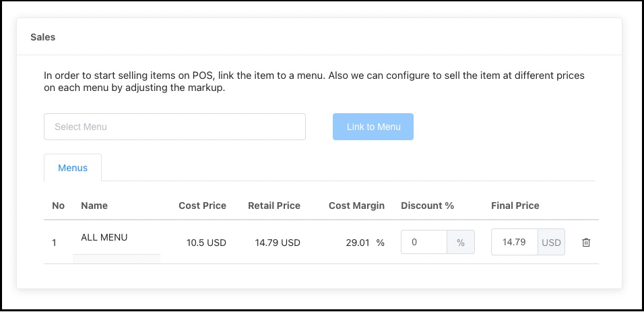
Task: Click the Cost Margin column header
Action: coord(356,206)
